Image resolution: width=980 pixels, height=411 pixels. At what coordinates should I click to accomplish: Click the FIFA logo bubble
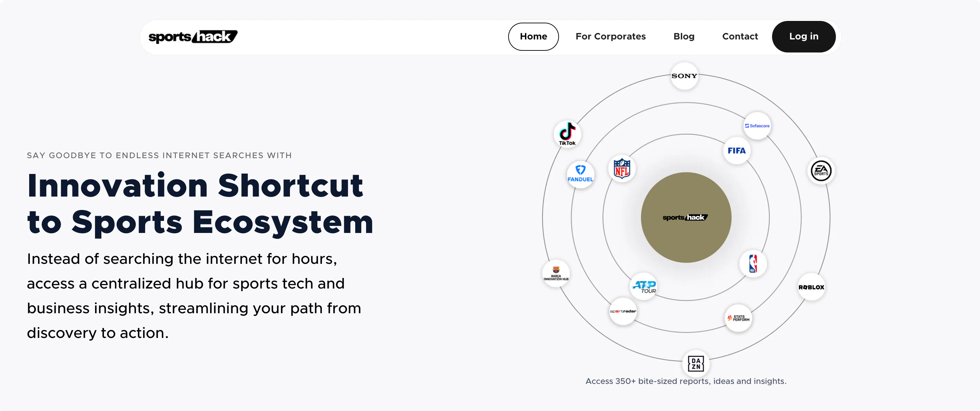(x=737, y=151)
